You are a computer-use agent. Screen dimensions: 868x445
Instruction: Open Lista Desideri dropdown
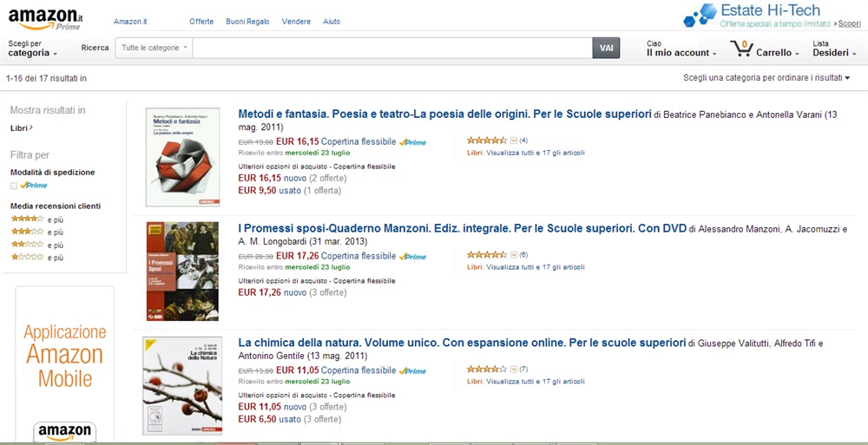834,49
